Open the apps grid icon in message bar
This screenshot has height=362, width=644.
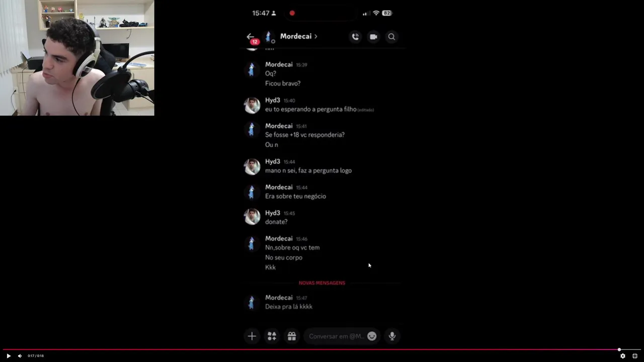(x=272, y=336)
